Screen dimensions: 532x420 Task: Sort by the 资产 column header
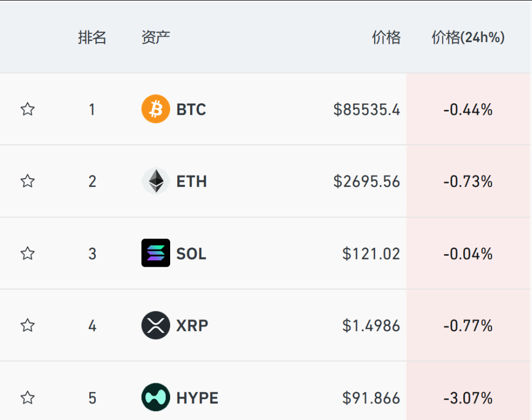(x=155, y=37)
